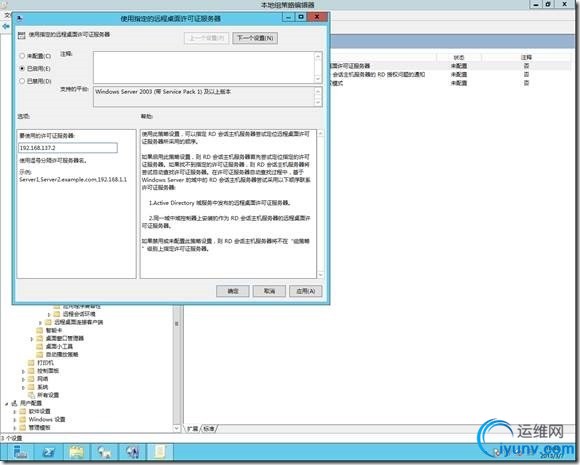Click the help text scrollbar down arrow
The width and height of the screenshot is (580, 465).
(320, 274)
